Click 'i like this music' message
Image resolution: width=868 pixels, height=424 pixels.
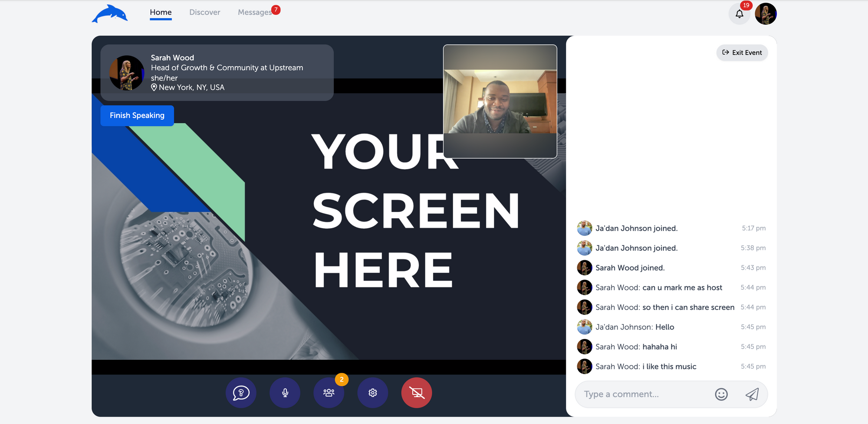(x=669, y=366)
